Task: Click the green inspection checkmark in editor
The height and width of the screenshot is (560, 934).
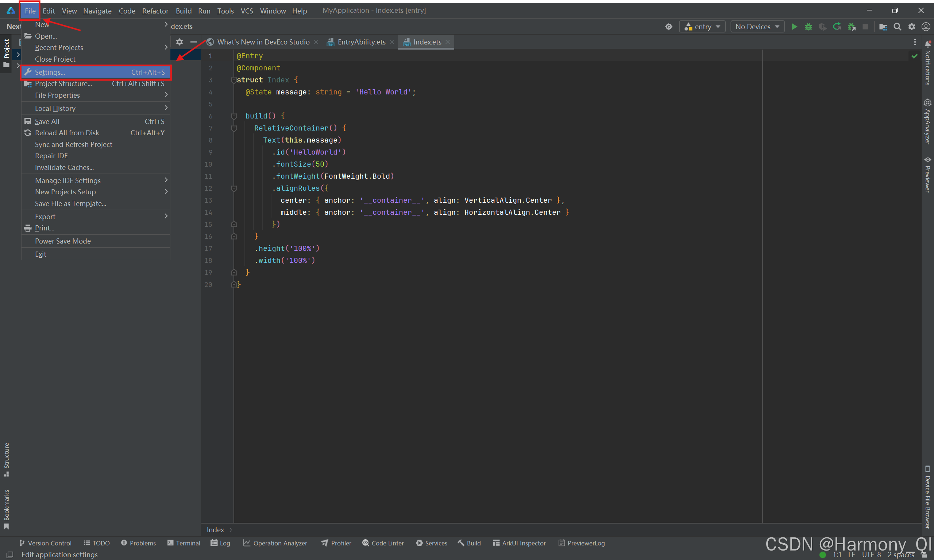Action: (x=914, y=56)
